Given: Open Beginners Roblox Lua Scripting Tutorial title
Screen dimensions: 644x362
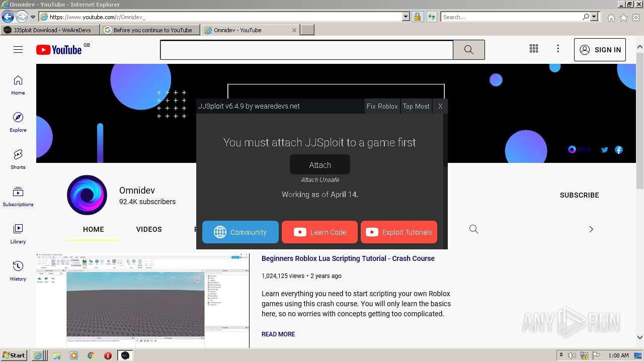Looking at the screenshot, I should click(348, 258).
